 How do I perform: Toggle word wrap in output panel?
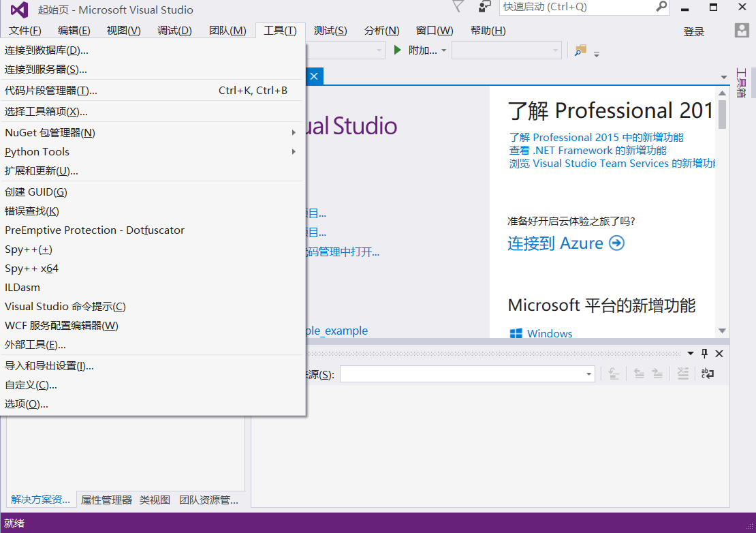pos(708,374)
